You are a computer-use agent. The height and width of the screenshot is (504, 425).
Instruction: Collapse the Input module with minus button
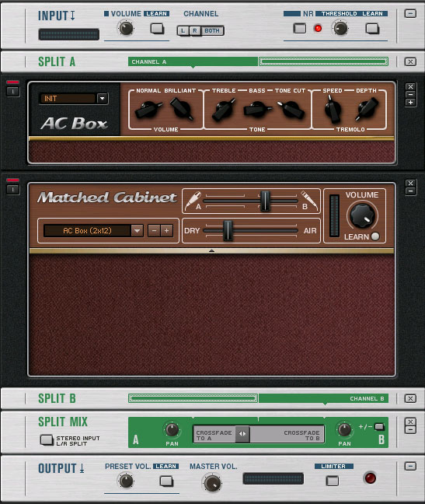410,14
